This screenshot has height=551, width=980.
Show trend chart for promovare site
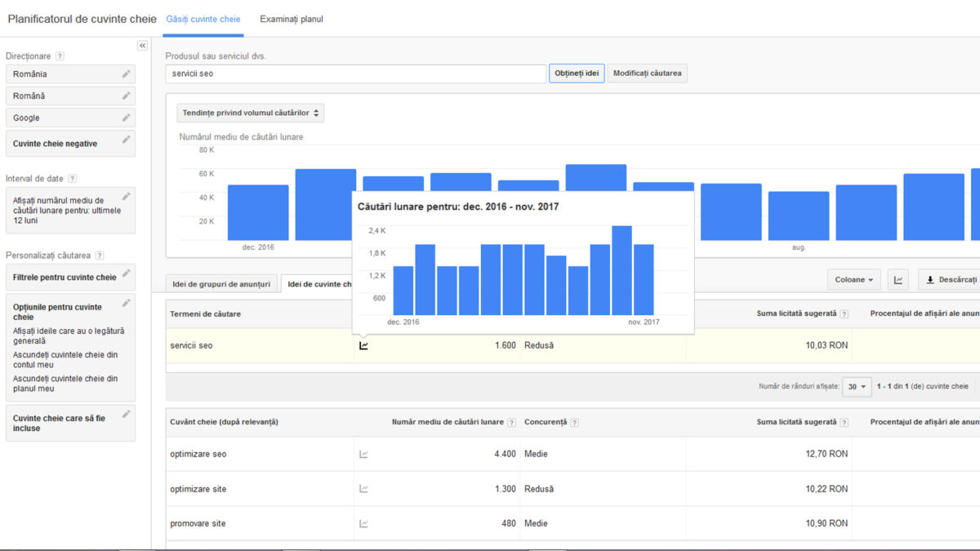click(x=364, y=523)
